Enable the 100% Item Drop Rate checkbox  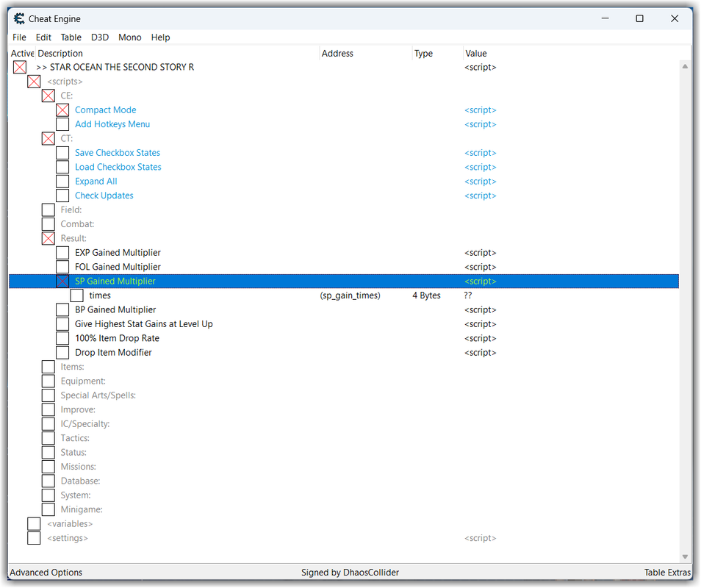coord(62,339)
